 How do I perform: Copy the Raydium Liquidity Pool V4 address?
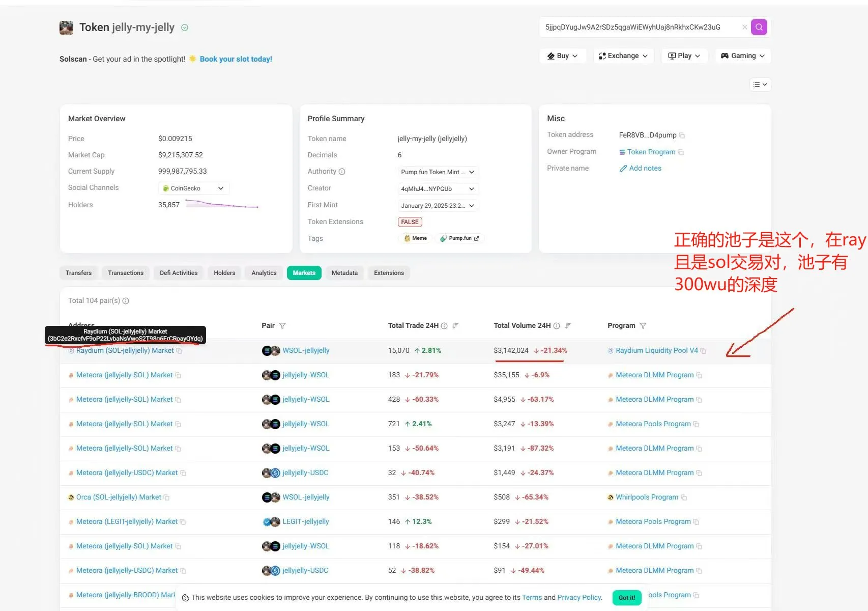coord(703,351)
